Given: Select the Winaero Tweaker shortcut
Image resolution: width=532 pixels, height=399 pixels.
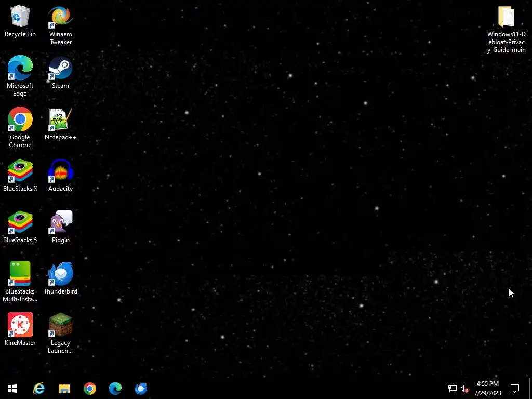Looking at the screenshot, I should pyautogui.click(x=60, y=25).
